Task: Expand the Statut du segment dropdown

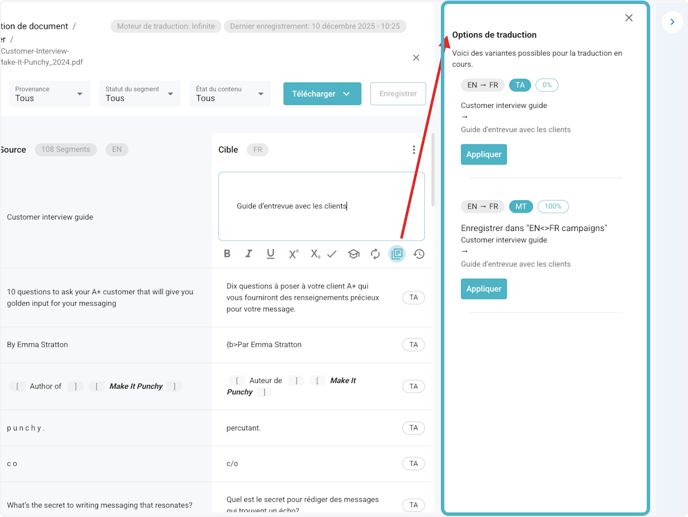Action: (139, 94)
